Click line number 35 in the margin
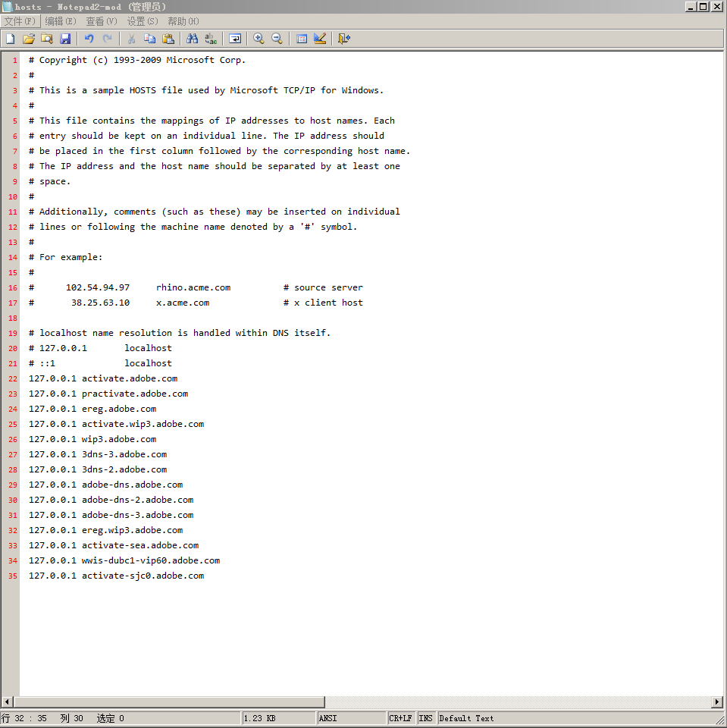The width and height of the screenshot is (727, 728). pyautogui.click(x=13, y=576)
